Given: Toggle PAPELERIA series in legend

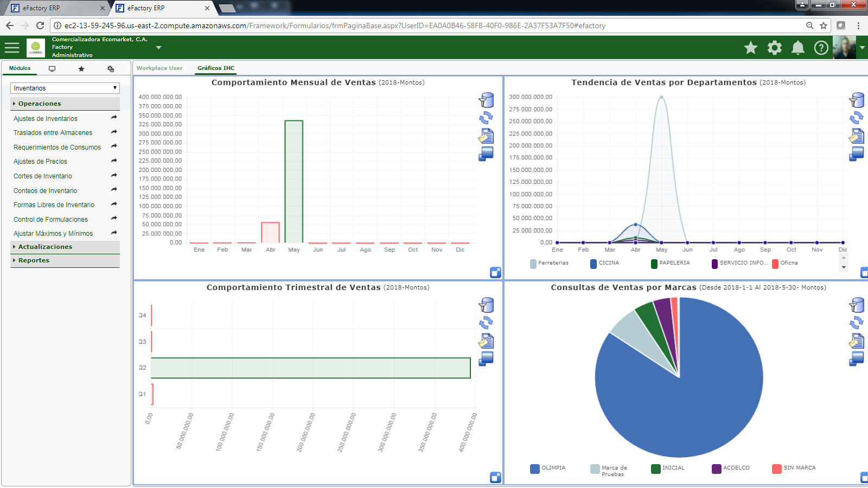Looking at the screenshot, I should pos(671,263).
